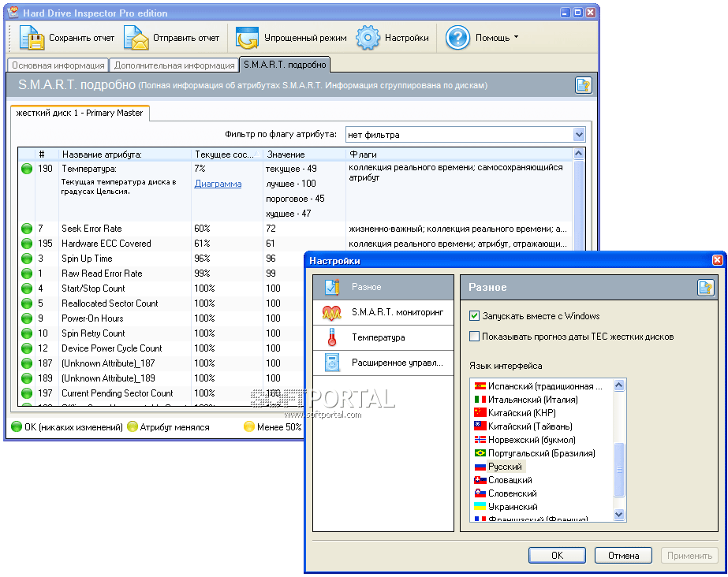Open Settings via the gear icon
This screenshot has width=728, height=577.
(368, 38)
